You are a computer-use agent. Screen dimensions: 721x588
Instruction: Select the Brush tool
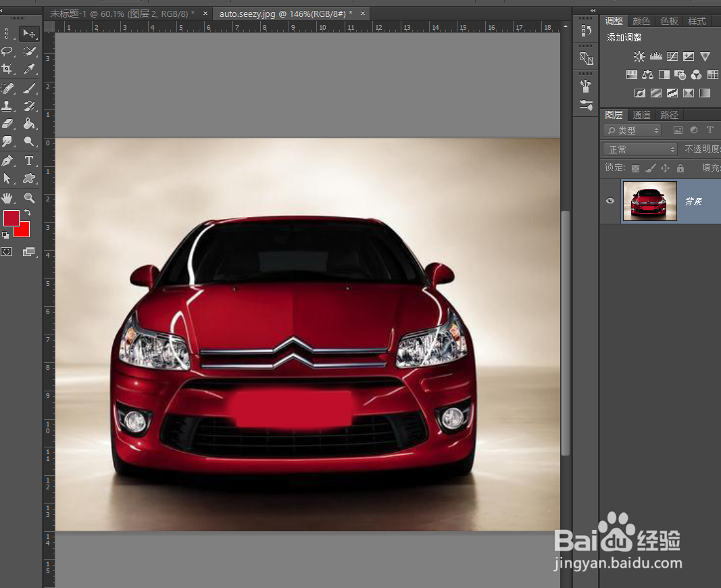(x=29, y=88)
